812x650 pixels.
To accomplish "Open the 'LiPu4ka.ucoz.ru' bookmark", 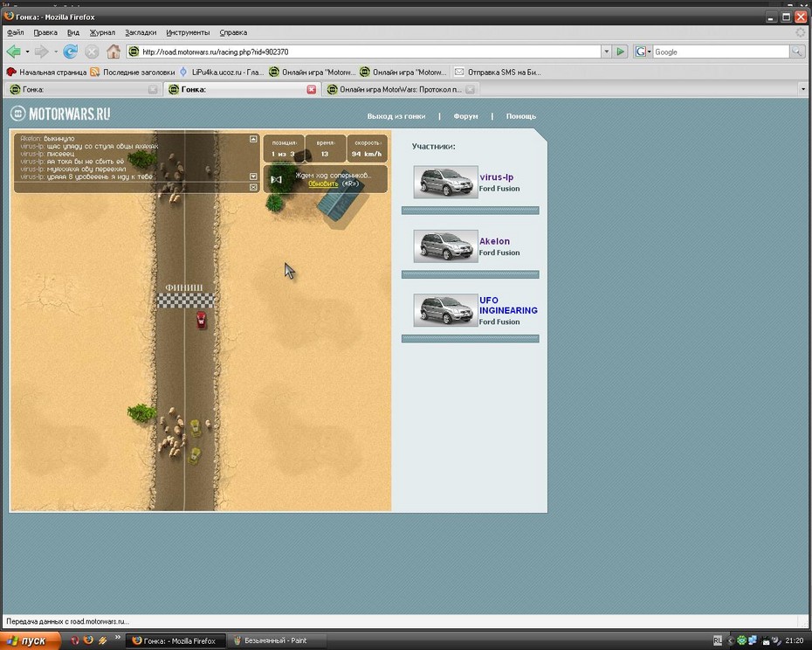I will point(222,72).
